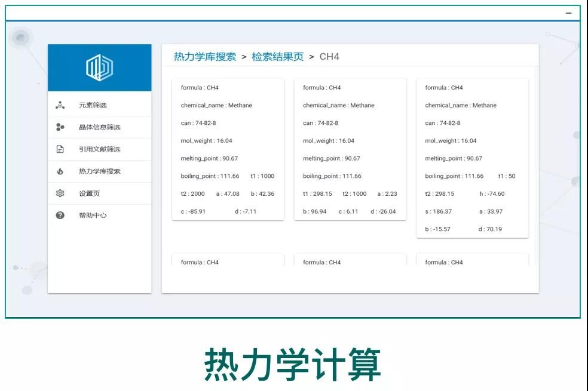Screen dimensions: 588x391
Task: Select 晶体信息筛选 in the sidebar
Action: point(99,127)
